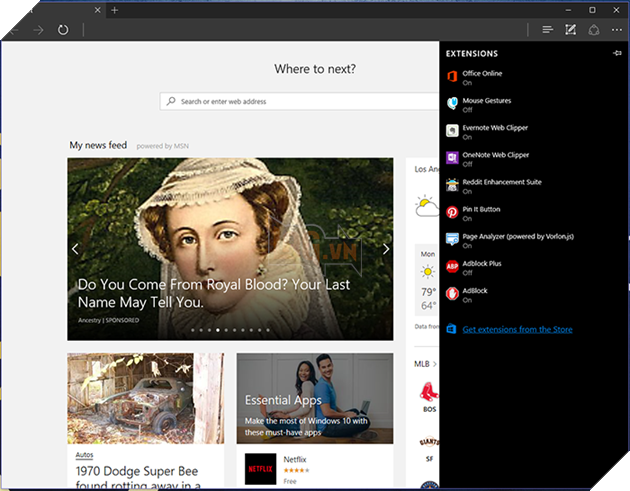
Task: Click the Netflix app logo
Action: (x=260, y=469)
